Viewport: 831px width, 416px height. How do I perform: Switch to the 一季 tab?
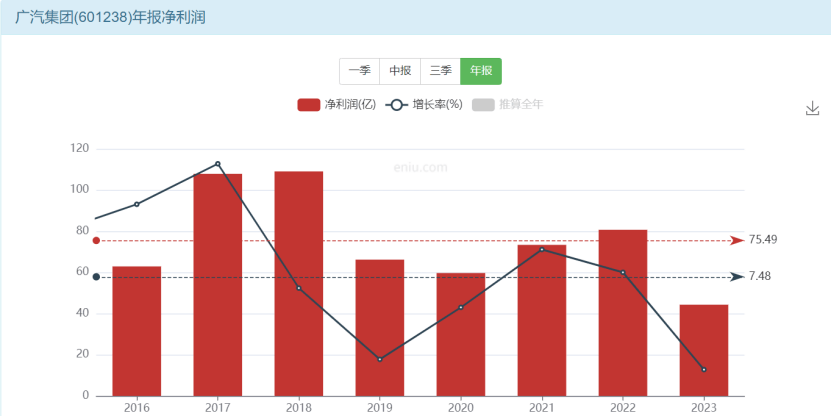pyautogui.click(x=359, y=71)
